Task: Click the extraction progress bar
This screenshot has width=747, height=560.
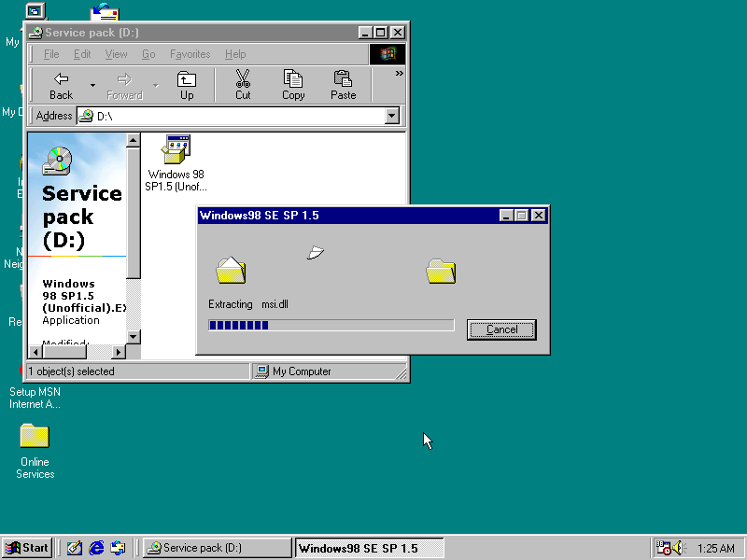Action: coord(331,325)
